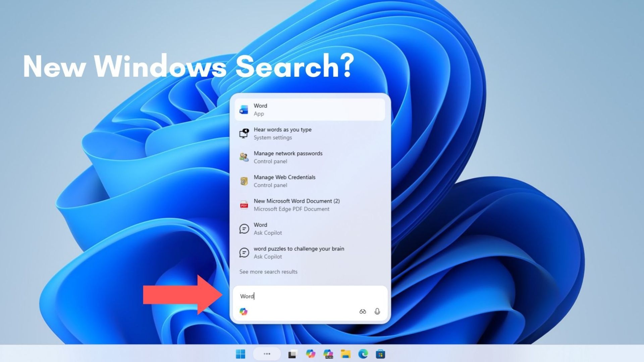Click the microphone icon for voice search
Screen dimensions: 644x362
pos(378,312)
